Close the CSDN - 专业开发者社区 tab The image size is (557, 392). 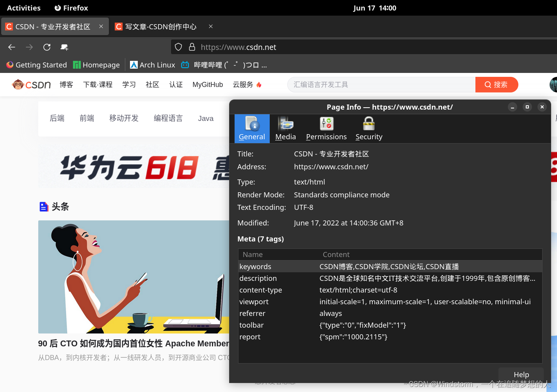click(x=101, y=27)
